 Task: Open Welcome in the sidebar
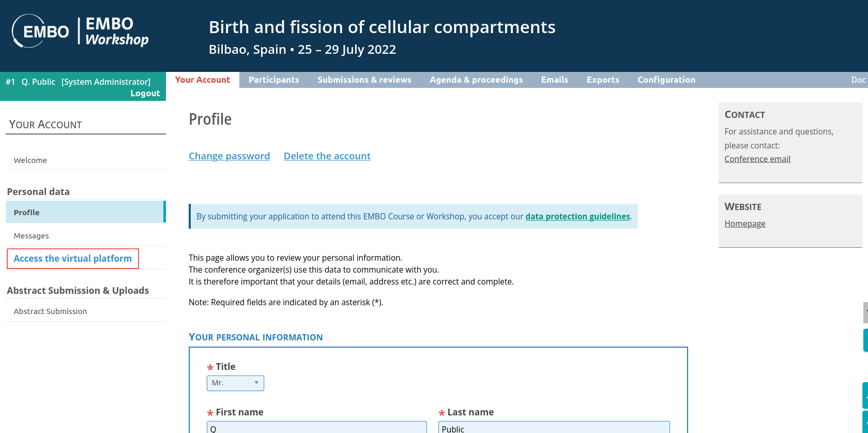point(30,160)
